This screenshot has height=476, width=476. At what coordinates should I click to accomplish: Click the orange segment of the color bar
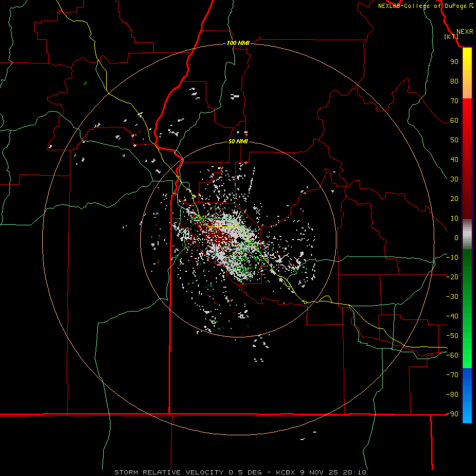[467, 90]
